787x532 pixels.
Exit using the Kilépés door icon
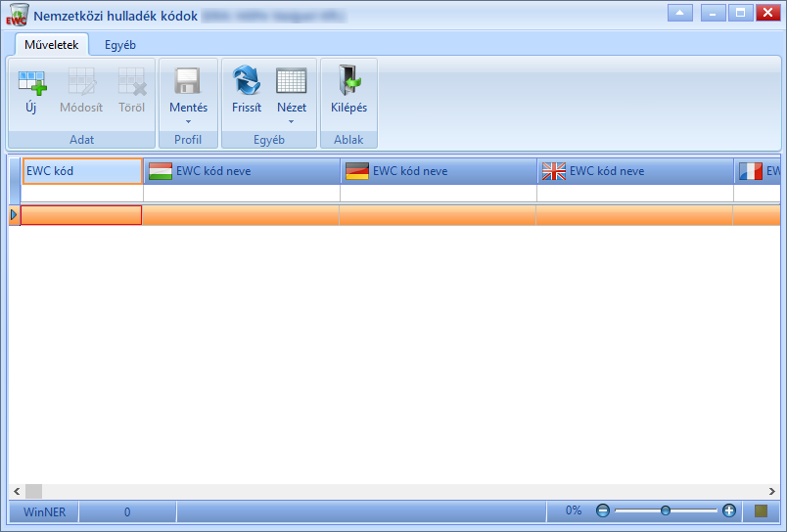(x=348, y=80)
